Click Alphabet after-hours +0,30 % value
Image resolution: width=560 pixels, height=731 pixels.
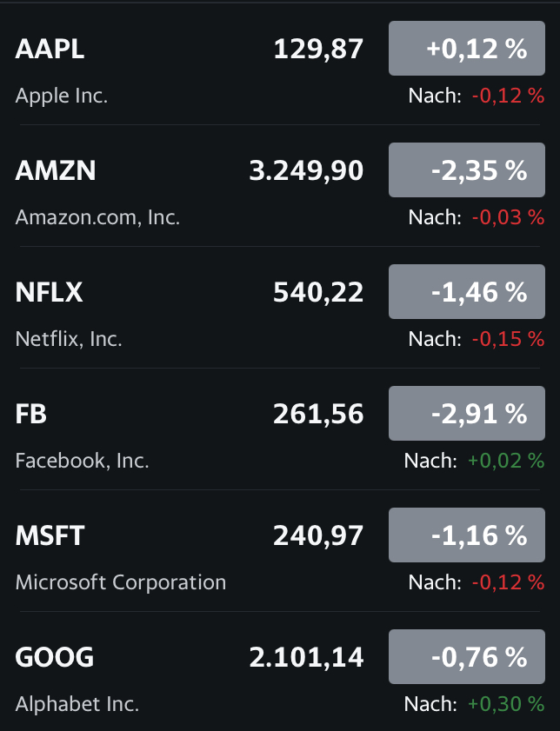tap(506, 704)
